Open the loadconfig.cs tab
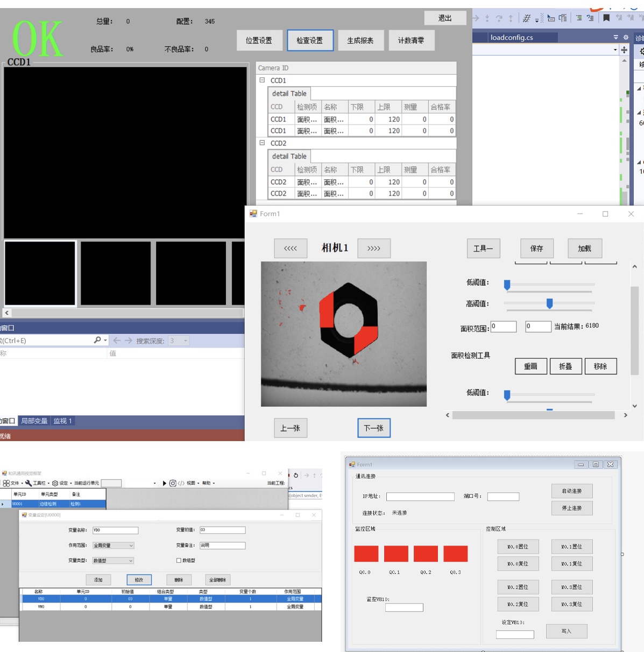The width and height of the screenshot is (644, 652). click(x=512, y=37)
